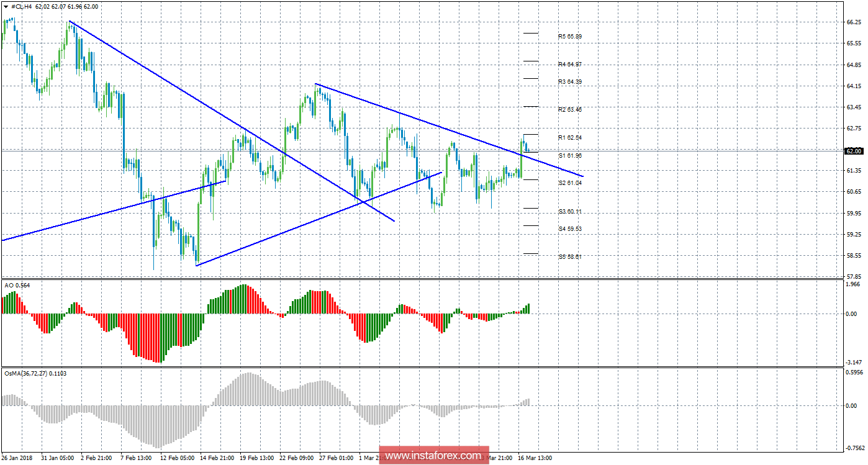Click the highlighted current price tag 62.00
Image resolution: width=868 pixels, height=465 pixels.
(x=854, y=151)
